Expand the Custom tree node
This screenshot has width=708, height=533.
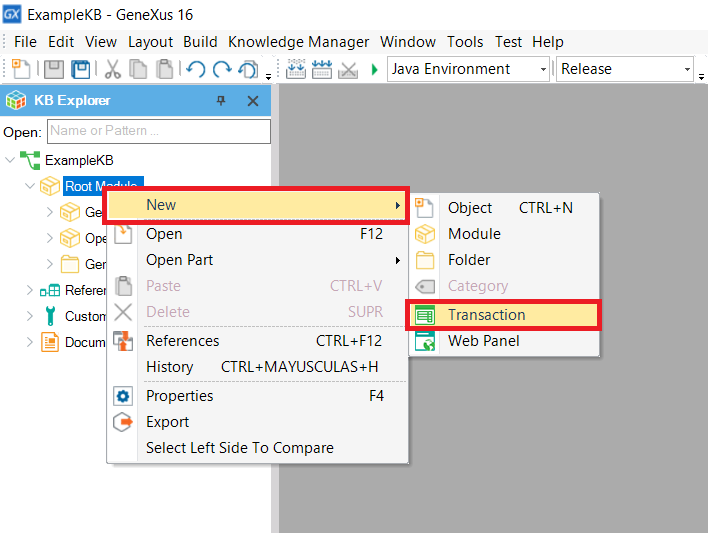pos(29,316)
